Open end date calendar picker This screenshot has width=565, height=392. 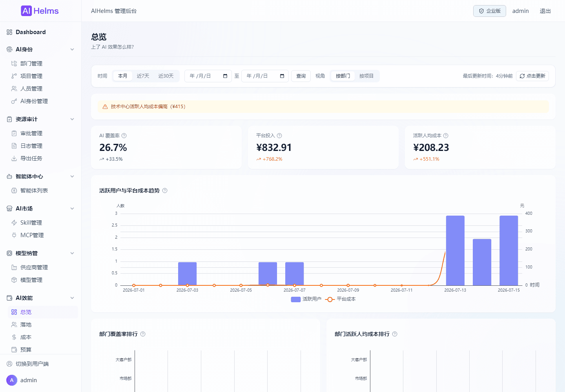(x=282, y=76)
